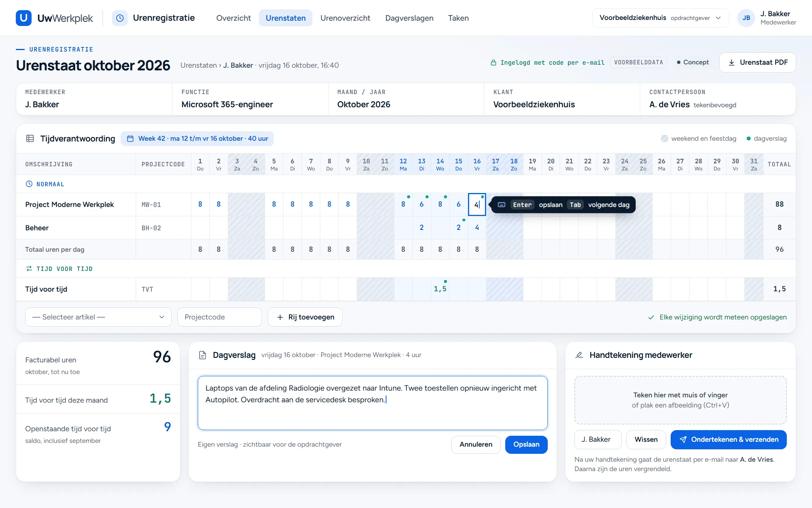Viewport: 812px width, 508px height.
Task: Open the Overzicht tab
Action: click(233, 18)
